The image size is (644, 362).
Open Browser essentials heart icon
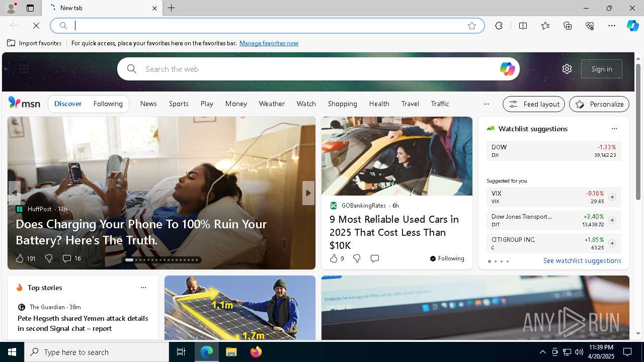point(590,26)
